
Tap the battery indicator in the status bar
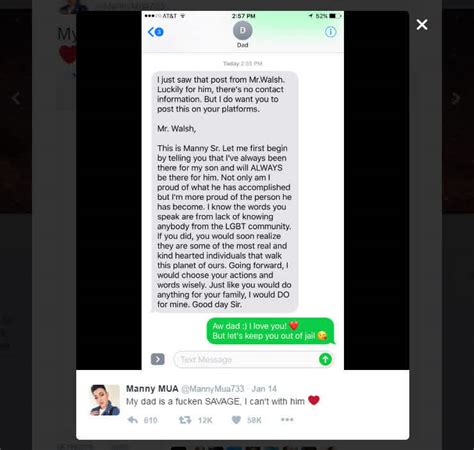tap(335, 16)
